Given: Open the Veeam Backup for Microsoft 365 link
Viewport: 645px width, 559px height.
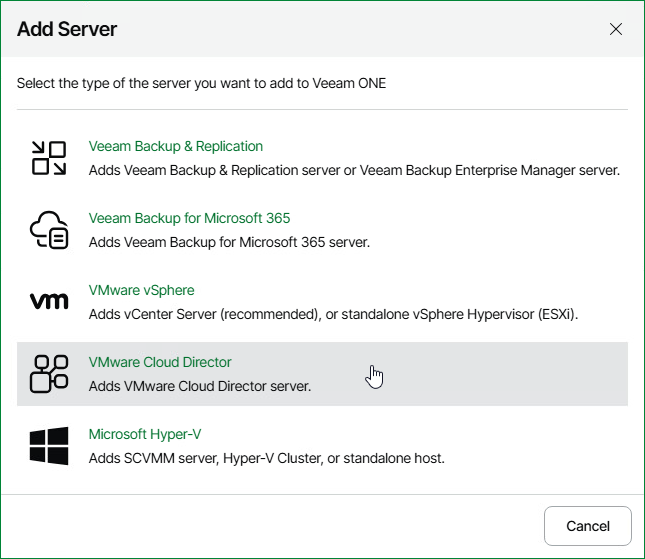Looking at the screenshot, I should coord(189,218).
